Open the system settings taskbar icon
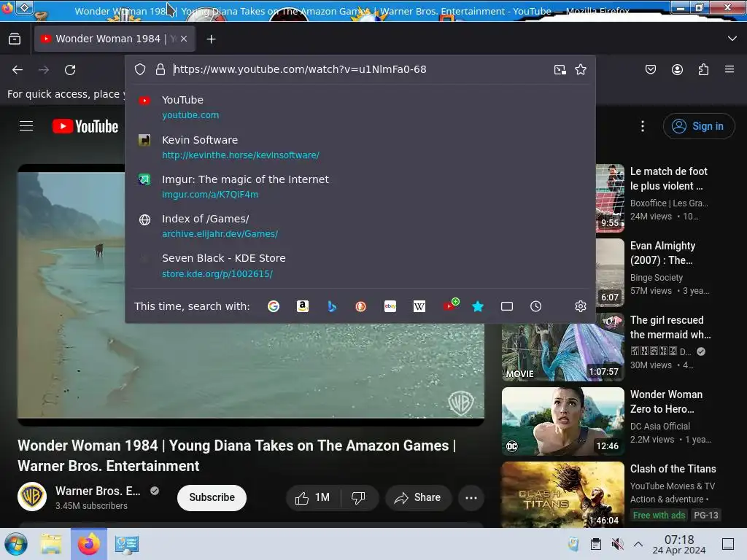This screenshot has height=560, width=747. [127, 544]
